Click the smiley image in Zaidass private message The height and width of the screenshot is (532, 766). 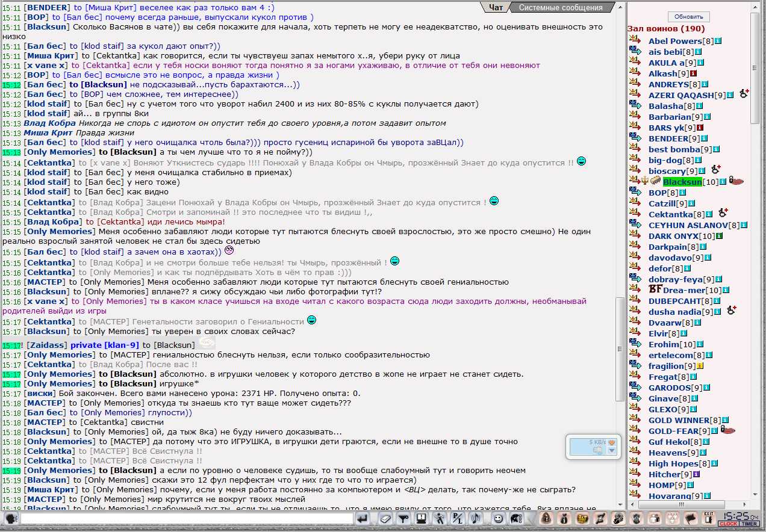[x=207, y=343]
